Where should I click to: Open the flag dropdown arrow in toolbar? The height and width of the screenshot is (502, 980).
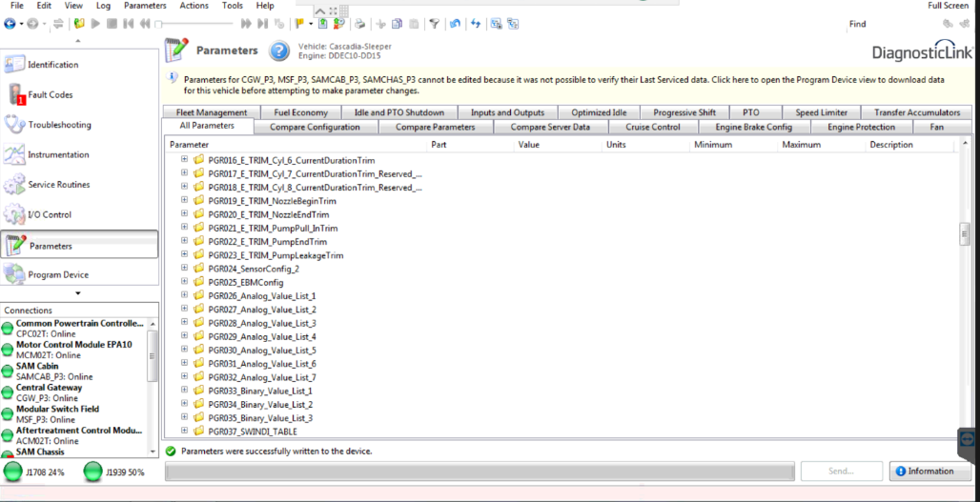click(x=311, y=24)
